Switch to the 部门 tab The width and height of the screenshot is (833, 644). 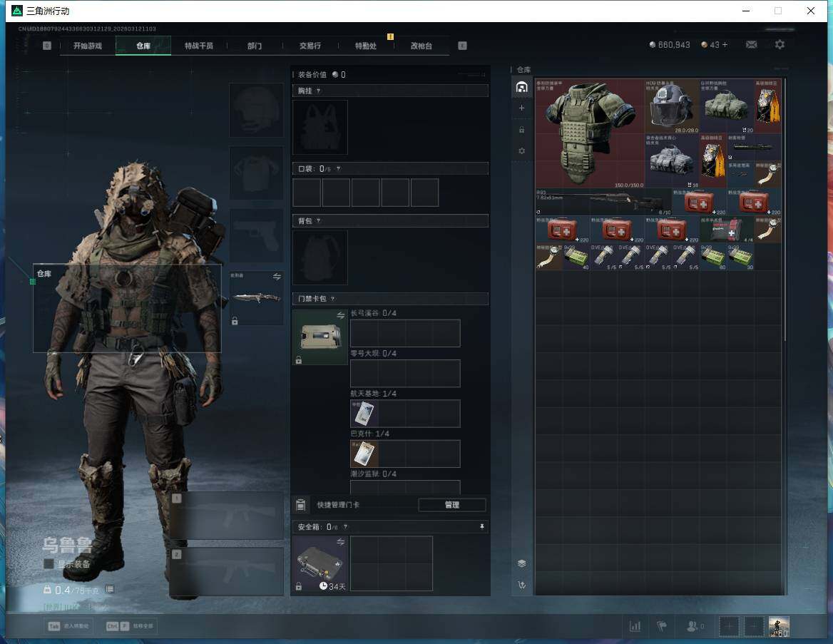pyautogui.click(x=255, y=46)
